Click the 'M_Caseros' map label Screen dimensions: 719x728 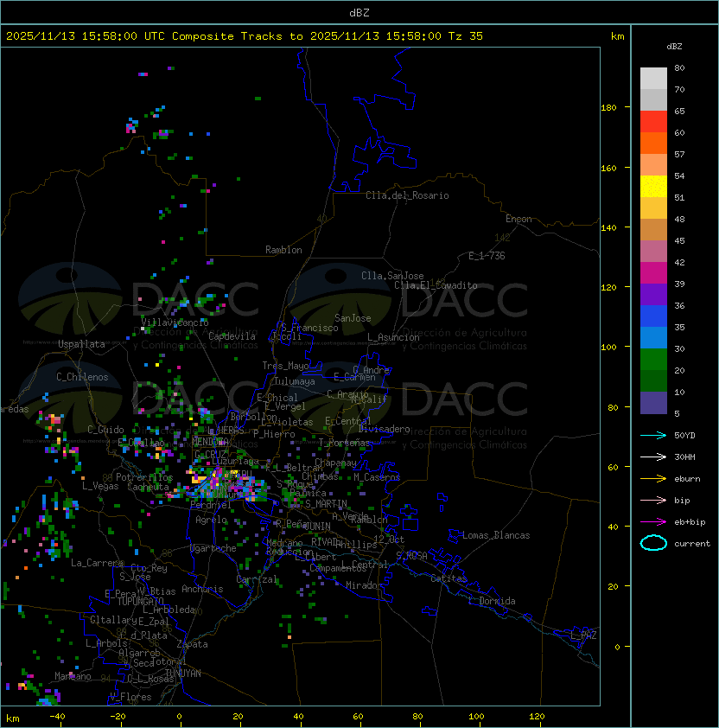377,477
